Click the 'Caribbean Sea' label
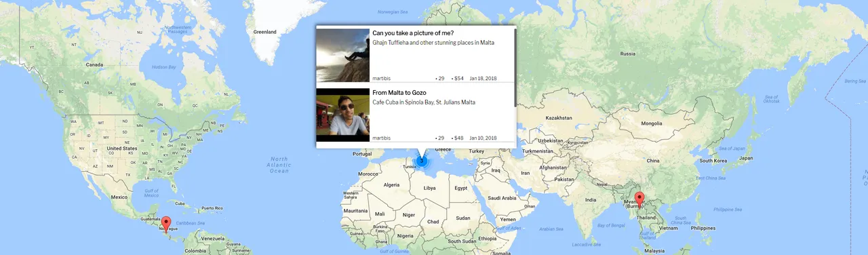This screenshot has height=255, width=868. 191,222
